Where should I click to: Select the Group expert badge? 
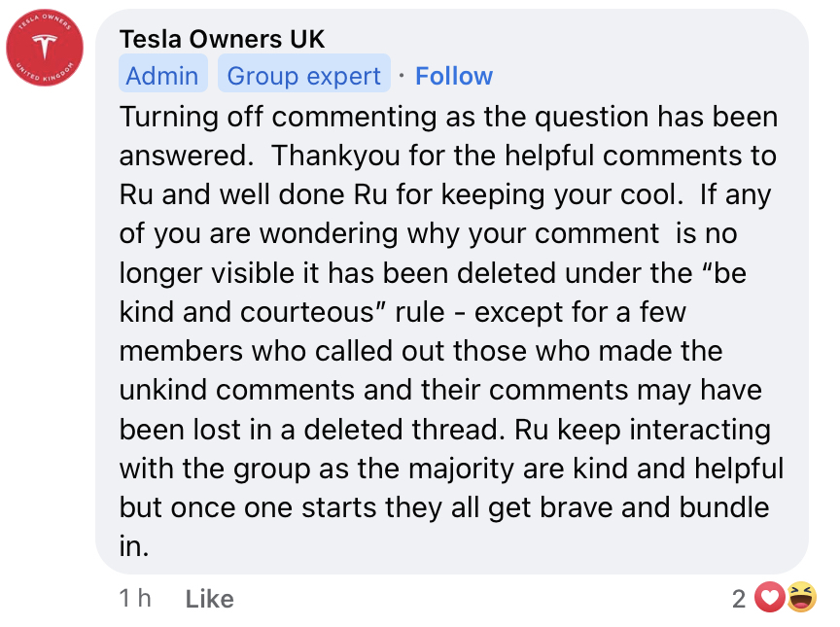tap(303, 76)
